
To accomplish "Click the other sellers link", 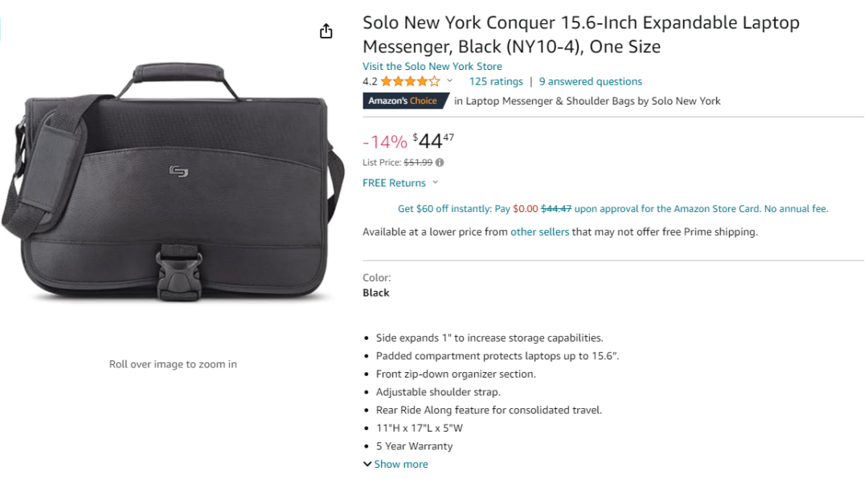I will pyautogui.click(x=539, y=232).
